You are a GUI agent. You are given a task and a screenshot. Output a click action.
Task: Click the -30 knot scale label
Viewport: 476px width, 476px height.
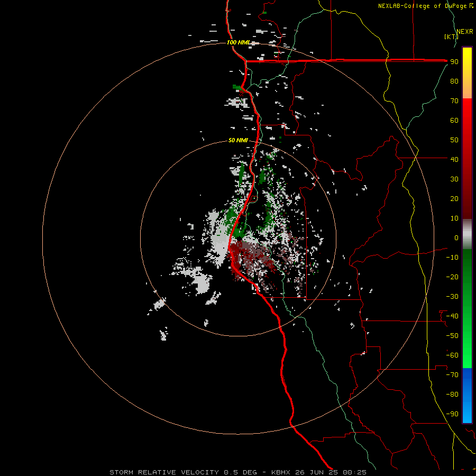click(x=452, y=297)
